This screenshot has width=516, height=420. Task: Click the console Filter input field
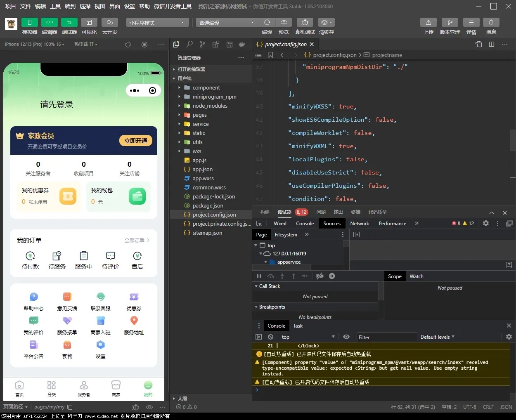(386, 337)
